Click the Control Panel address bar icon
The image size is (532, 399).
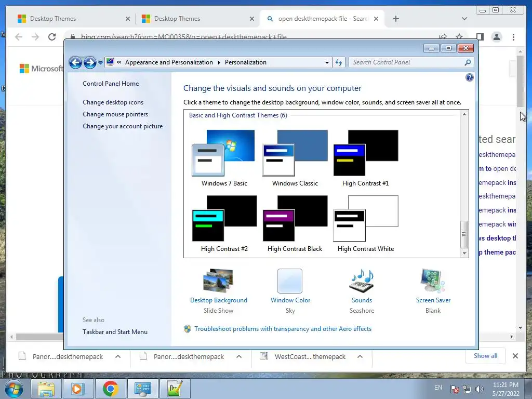pyautogui.click(x=110, y=62)
